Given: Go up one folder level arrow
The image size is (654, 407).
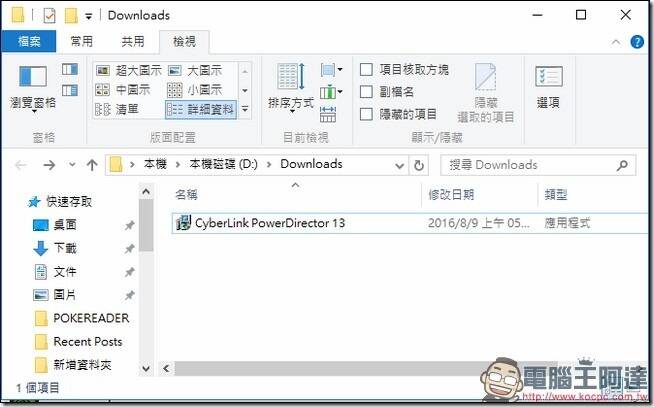Looking at the screenshot, I should [92, 165].
